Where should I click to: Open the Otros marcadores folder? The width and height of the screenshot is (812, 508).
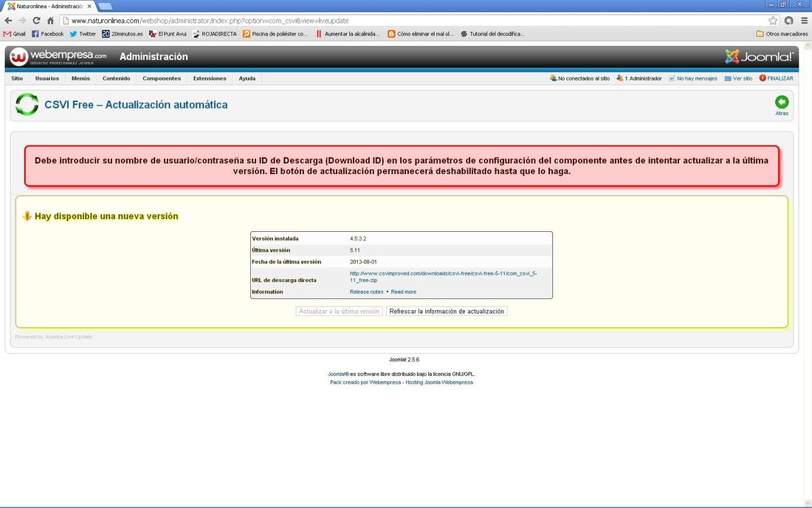[x=782, y=34]
